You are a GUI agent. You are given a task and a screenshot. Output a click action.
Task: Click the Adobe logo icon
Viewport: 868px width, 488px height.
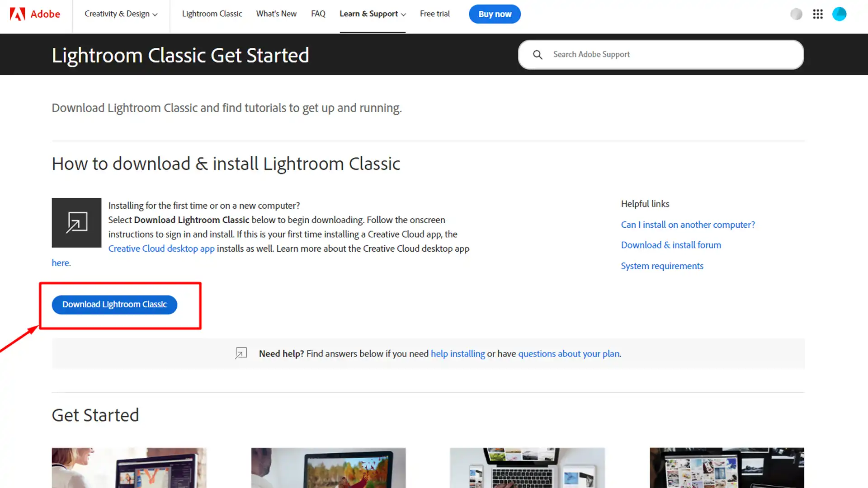click(x=17, y=14)
